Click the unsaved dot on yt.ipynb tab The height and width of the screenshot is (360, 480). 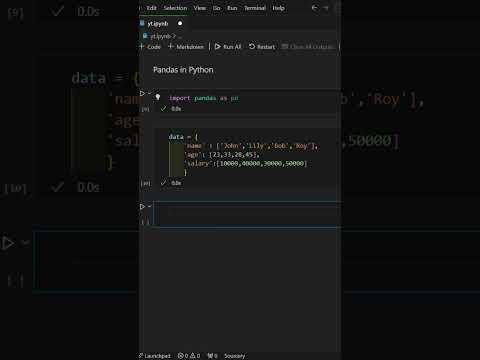pos(180,24)
